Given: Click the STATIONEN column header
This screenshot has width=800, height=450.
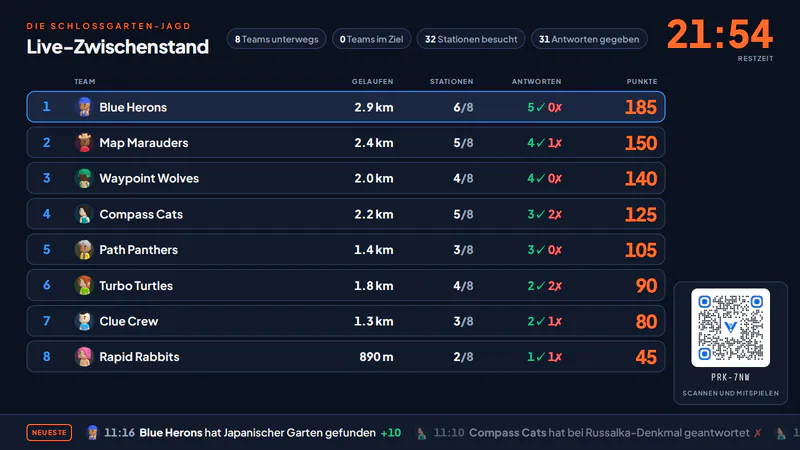Looking at the screenshot, I should tap(452, 82).
